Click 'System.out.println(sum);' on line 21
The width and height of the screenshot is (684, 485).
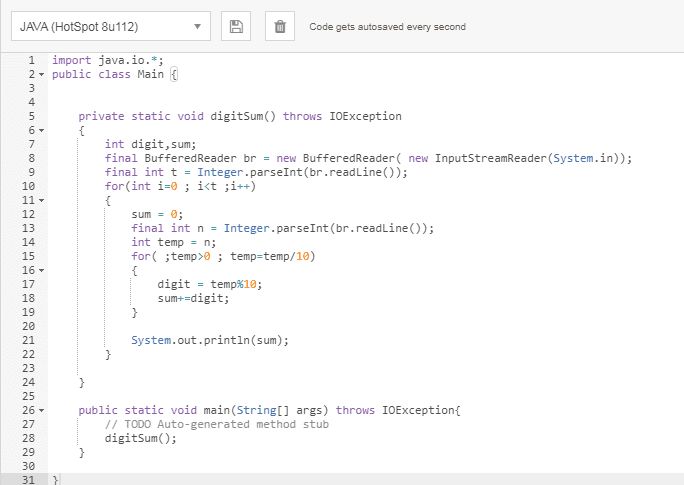(x=210, y=340)
